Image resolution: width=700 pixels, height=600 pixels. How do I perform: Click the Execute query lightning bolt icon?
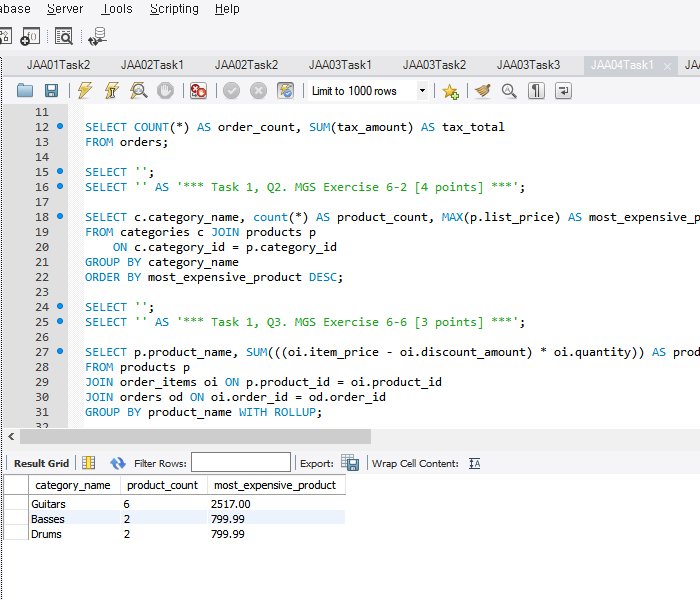[85, 91]
